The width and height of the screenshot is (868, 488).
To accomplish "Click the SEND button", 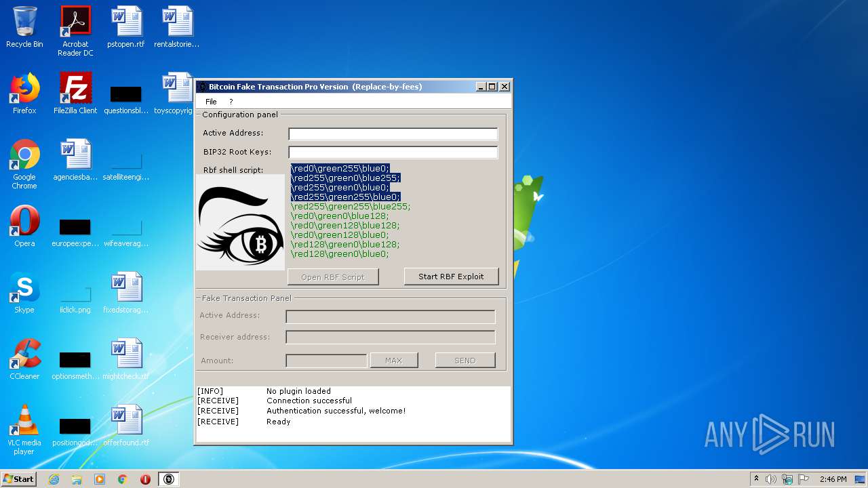I will coord(465,361).
